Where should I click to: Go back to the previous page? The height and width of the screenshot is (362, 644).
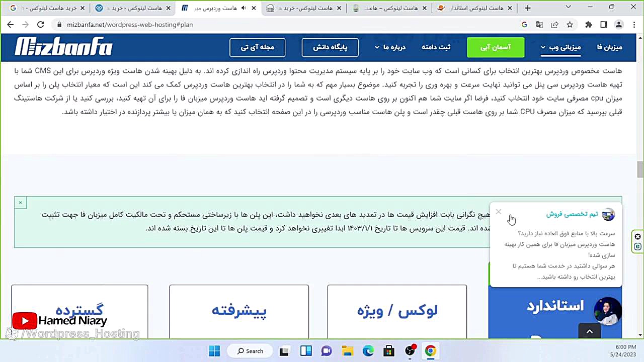coord(11,25)
